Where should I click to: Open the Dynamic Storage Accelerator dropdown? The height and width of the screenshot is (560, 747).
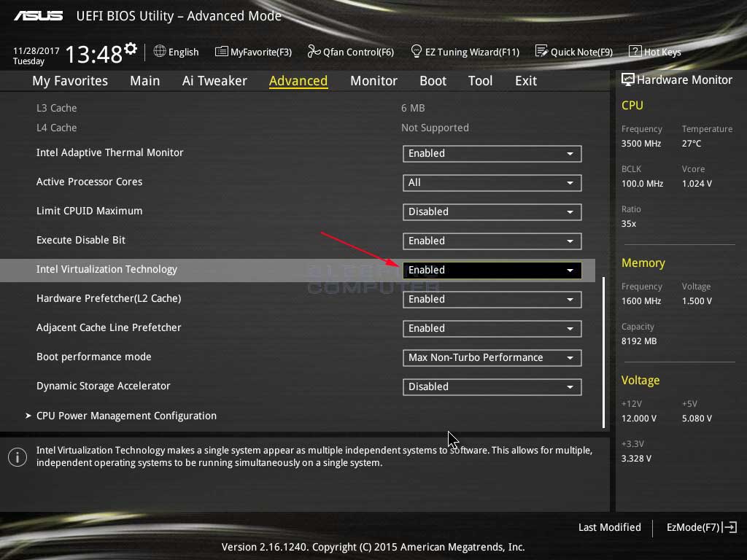point(492,386)
